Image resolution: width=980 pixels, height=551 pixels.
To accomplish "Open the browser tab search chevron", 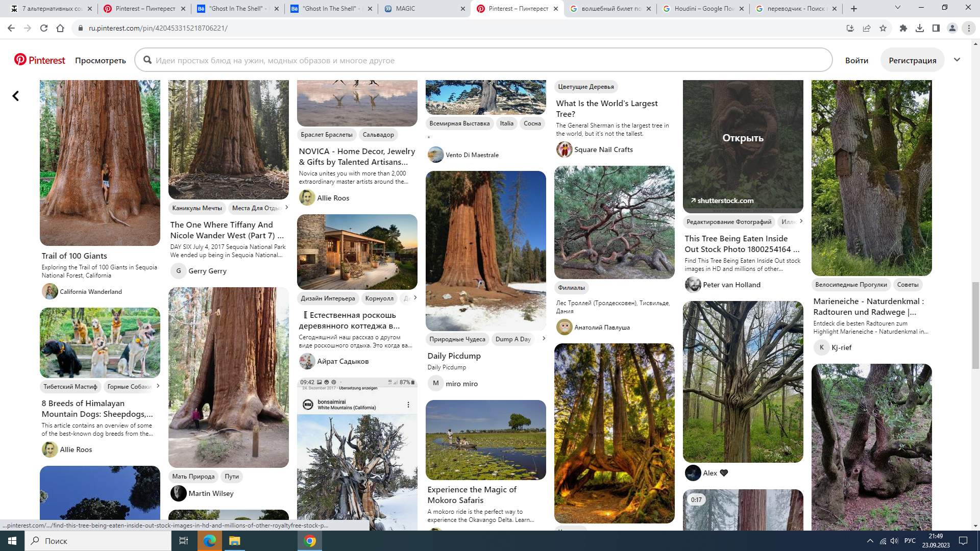I will [x=897, y=8].
